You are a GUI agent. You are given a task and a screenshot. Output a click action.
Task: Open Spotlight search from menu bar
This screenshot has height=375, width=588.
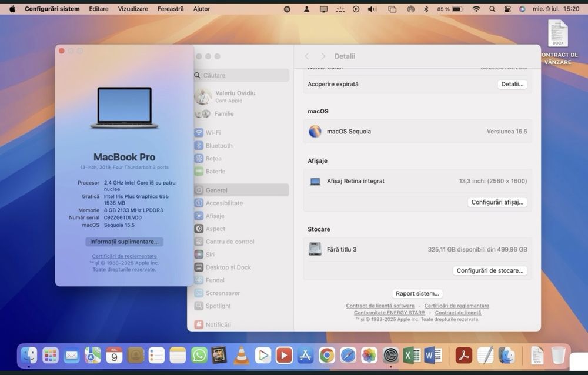pyautogui.click(x=492, y=9)
